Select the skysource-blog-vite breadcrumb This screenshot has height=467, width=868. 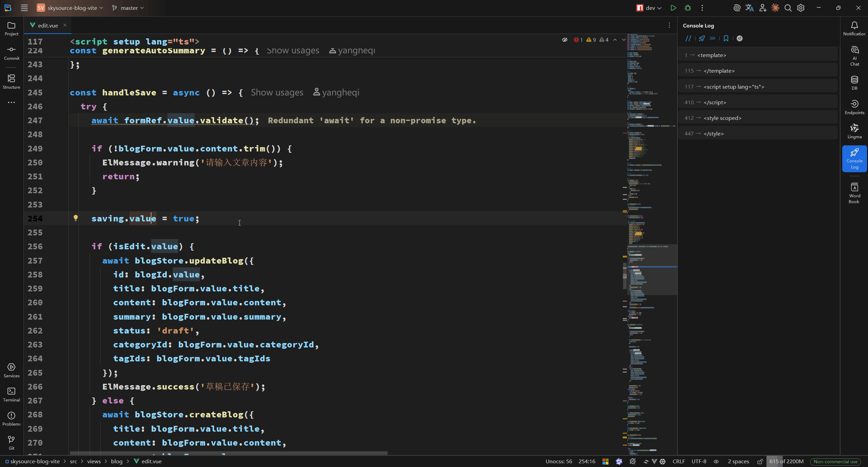pyautogui.click(x=32, y=462)
